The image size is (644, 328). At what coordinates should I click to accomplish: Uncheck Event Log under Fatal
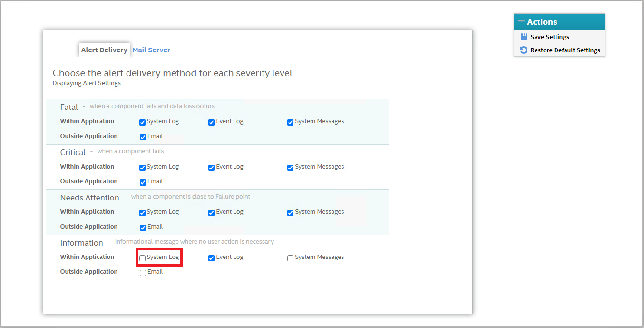pos(212,122)
